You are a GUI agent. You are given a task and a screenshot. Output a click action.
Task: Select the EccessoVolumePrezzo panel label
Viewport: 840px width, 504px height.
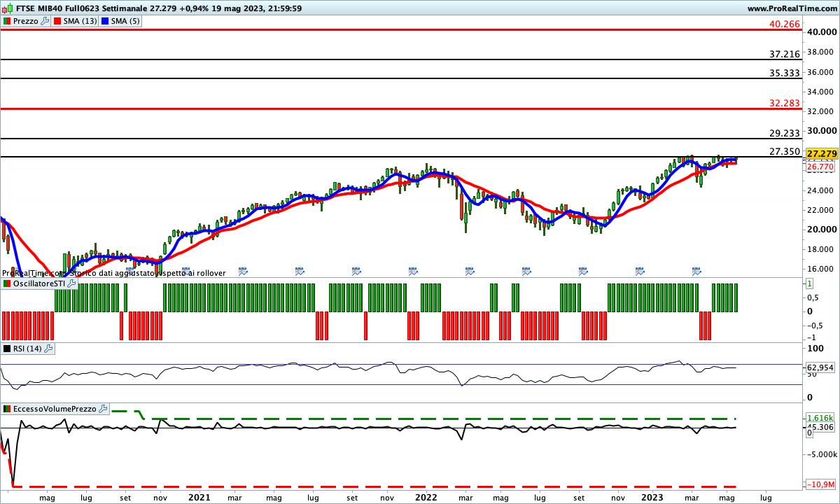pyautogui.click(x=55, y=409)
